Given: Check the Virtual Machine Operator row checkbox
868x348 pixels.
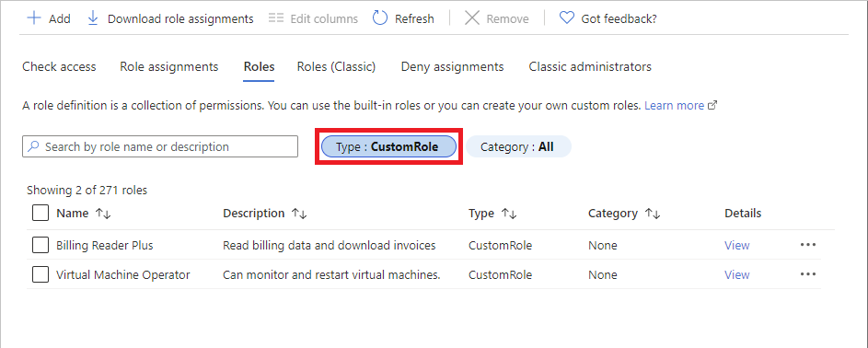Looking at the screenshot, I should [41, 274].
